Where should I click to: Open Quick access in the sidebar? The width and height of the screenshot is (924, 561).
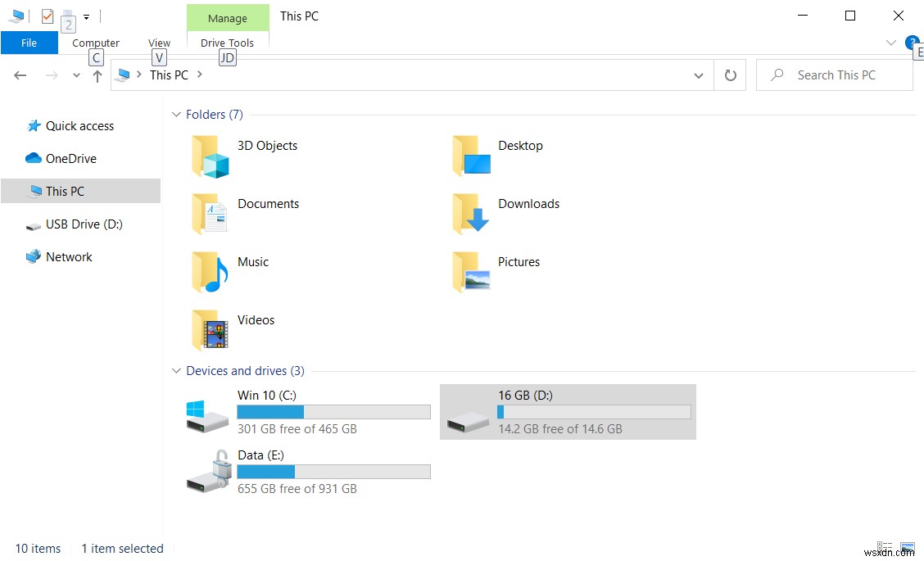(78, 125)
